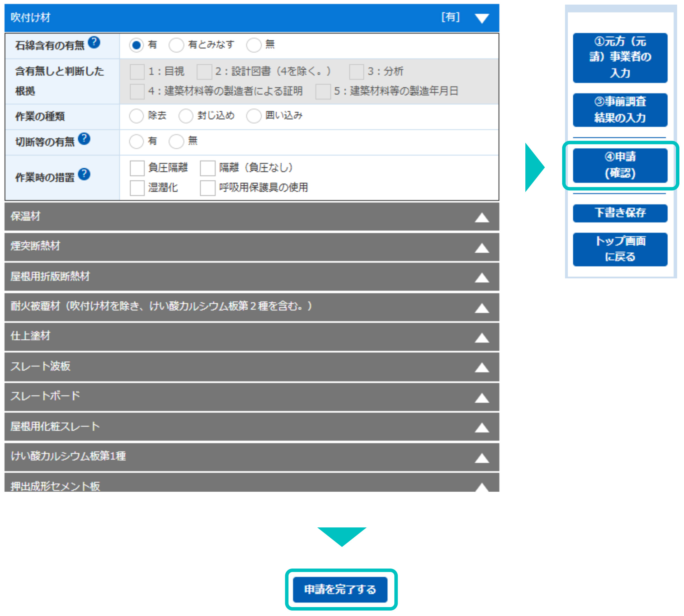Screen dimensions: 684x616
Task: Expand the 煙突断熱材 section
Action: tap(481, 248)
